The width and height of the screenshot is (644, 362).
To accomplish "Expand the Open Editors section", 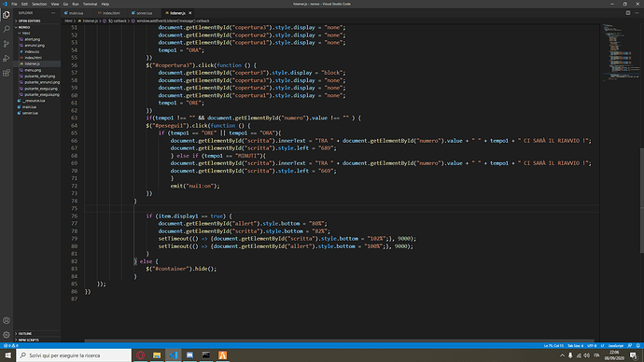I will click(37, 21).
